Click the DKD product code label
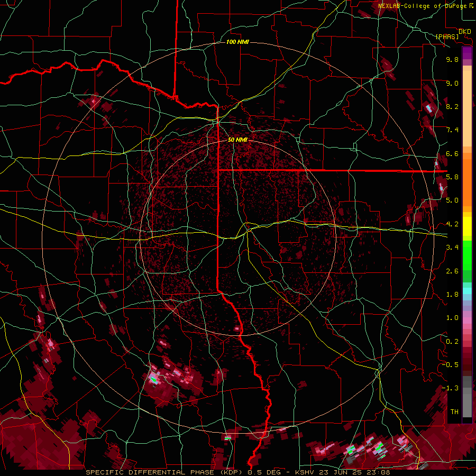476x476 pixels. (465, 32)
